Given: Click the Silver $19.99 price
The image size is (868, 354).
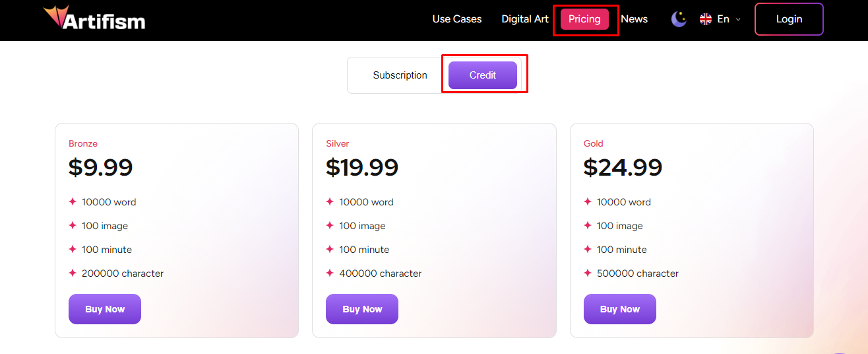Looking at the screenshot, I should pos(362,168).
